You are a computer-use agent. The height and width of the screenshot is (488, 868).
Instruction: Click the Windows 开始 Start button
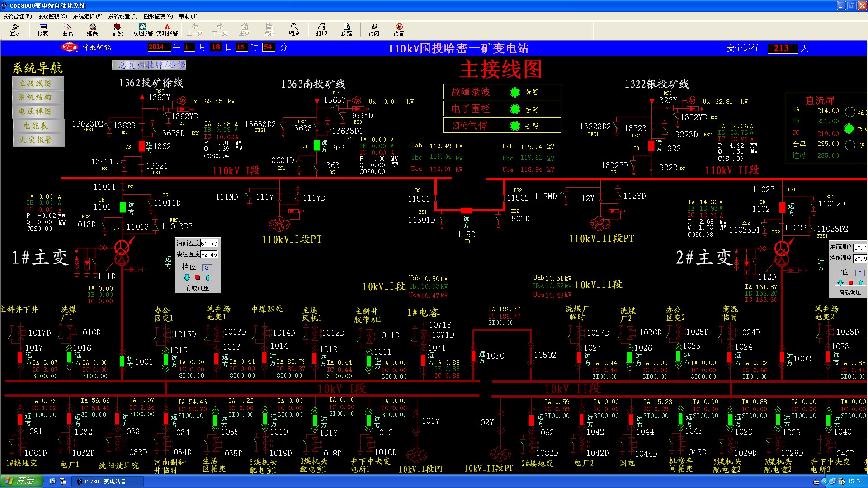tap(21, 481)
